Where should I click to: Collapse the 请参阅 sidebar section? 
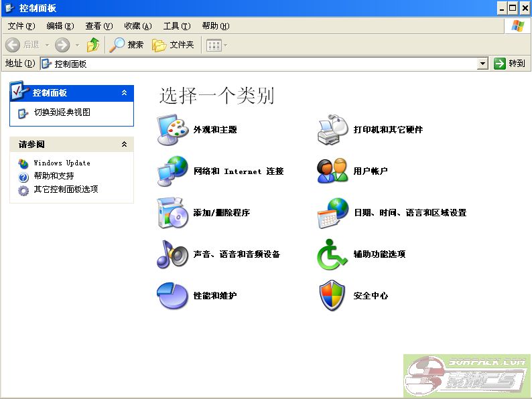[124, 145]
